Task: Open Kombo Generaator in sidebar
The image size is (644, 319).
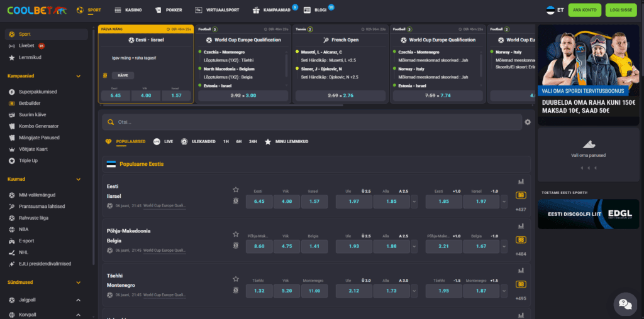Action: 38,126
